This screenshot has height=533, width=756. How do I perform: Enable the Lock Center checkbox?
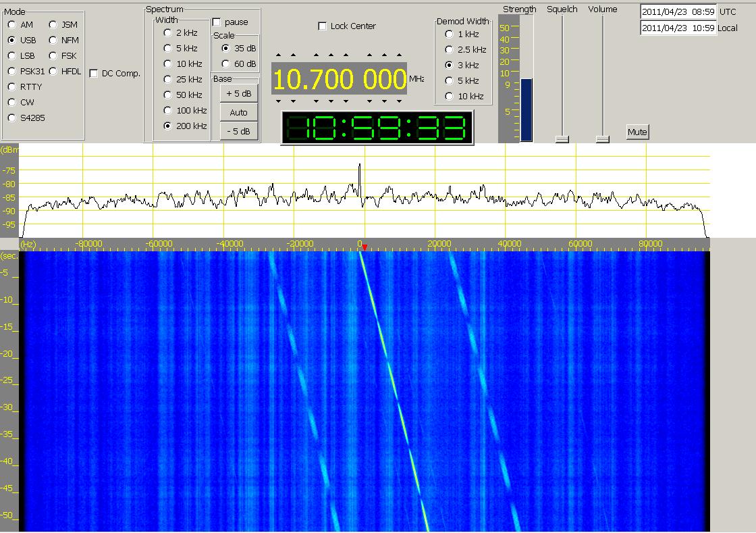(323, 26)
